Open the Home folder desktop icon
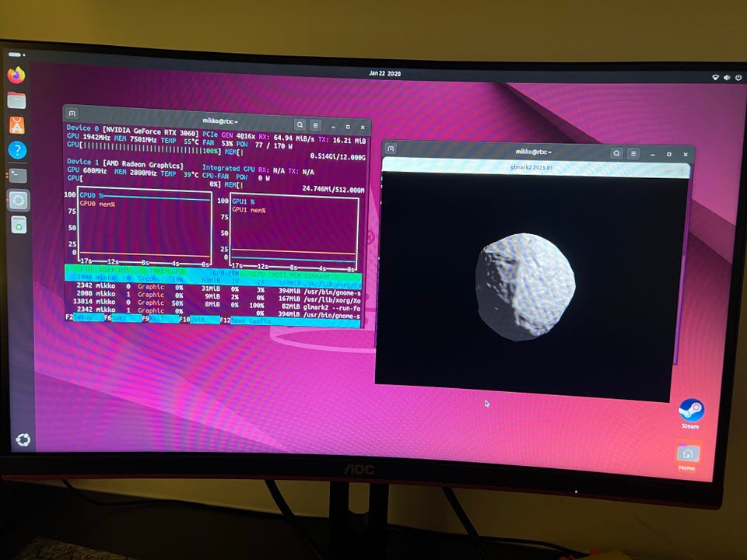 pyautogui.click(x=687, y=457)
